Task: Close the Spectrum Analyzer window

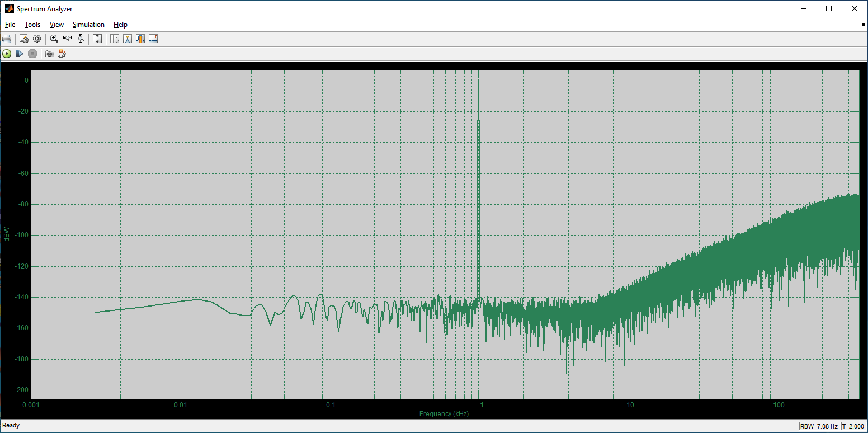Action: [x=855, y=8]
